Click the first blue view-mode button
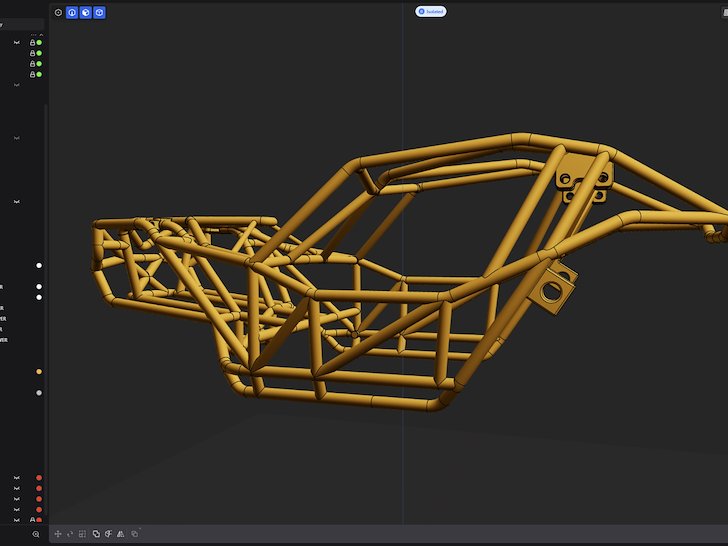The height and width of the screenshot is (546, 728). (x=72, y=13)
